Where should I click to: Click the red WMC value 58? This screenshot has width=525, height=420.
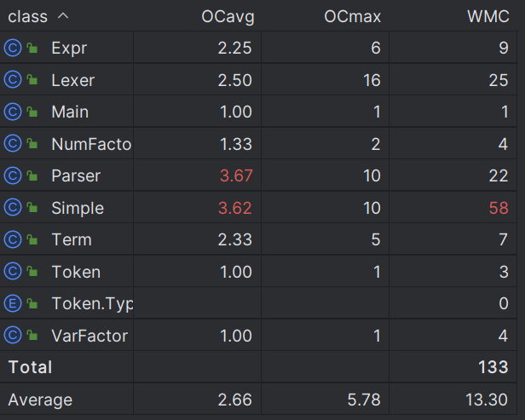(x=500, y=208)
